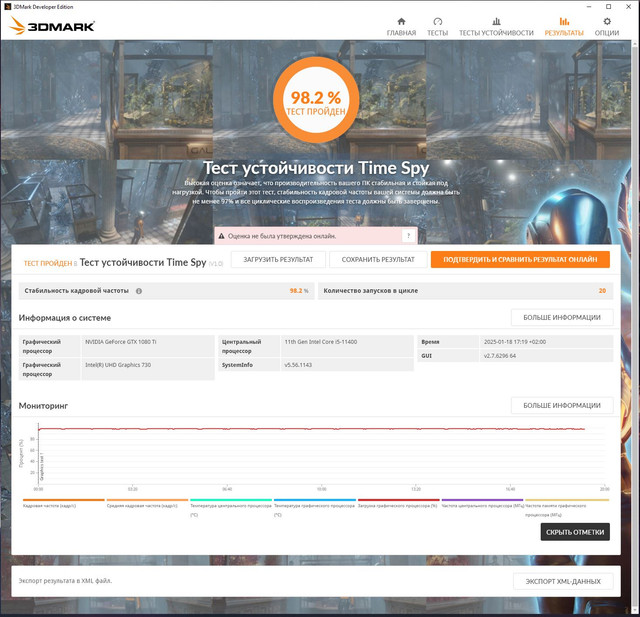Click ЭКСПОРТ XML-ДАННЫХ button

tap(563, 581)
